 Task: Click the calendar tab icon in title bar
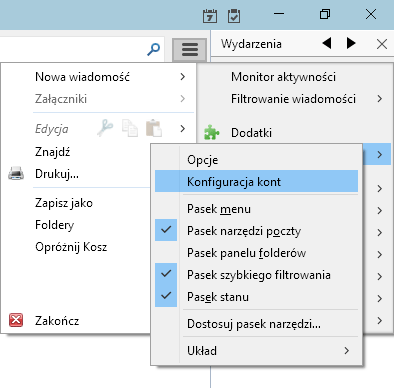pos(210,16)
